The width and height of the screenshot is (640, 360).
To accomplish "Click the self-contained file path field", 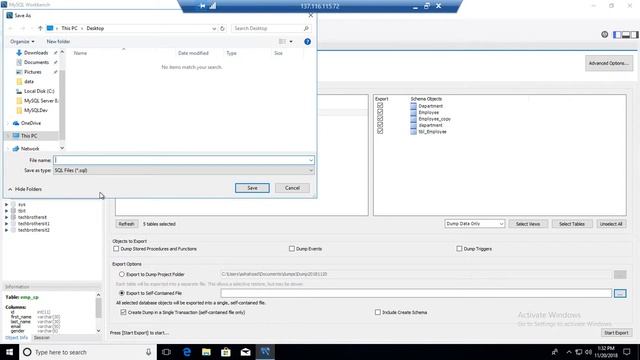I will coord(416,293).
